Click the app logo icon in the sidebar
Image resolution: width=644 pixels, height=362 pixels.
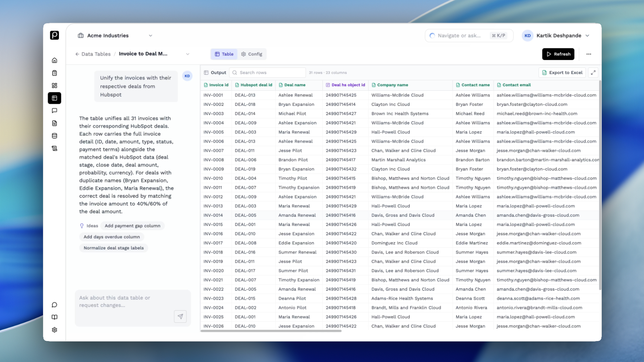coord(55,35)
